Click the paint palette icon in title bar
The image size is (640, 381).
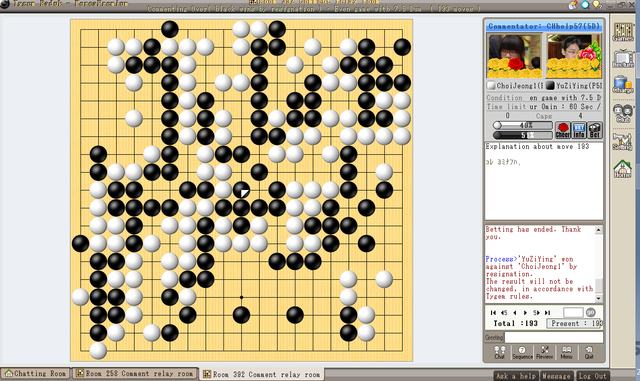573,4
